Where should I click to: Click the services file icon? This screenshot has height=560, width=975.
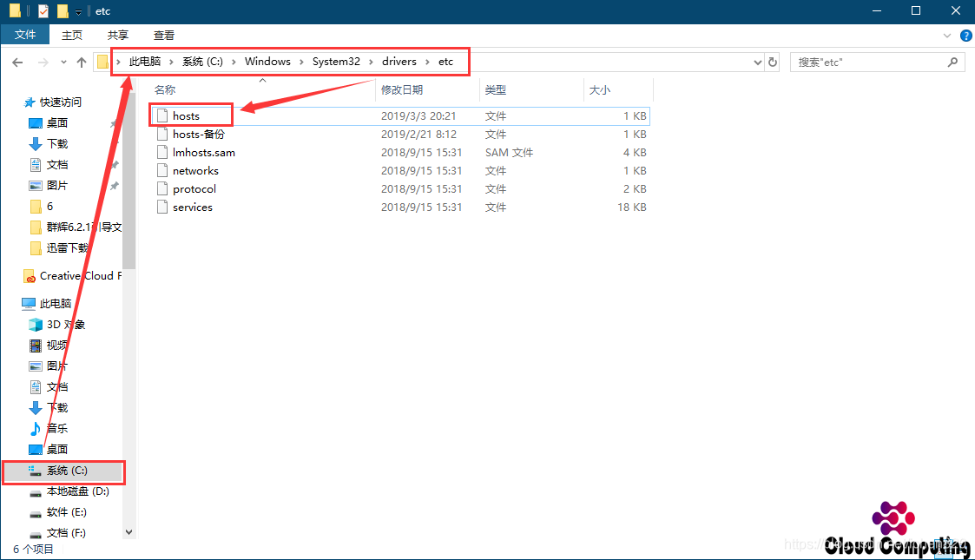(162, 207)
